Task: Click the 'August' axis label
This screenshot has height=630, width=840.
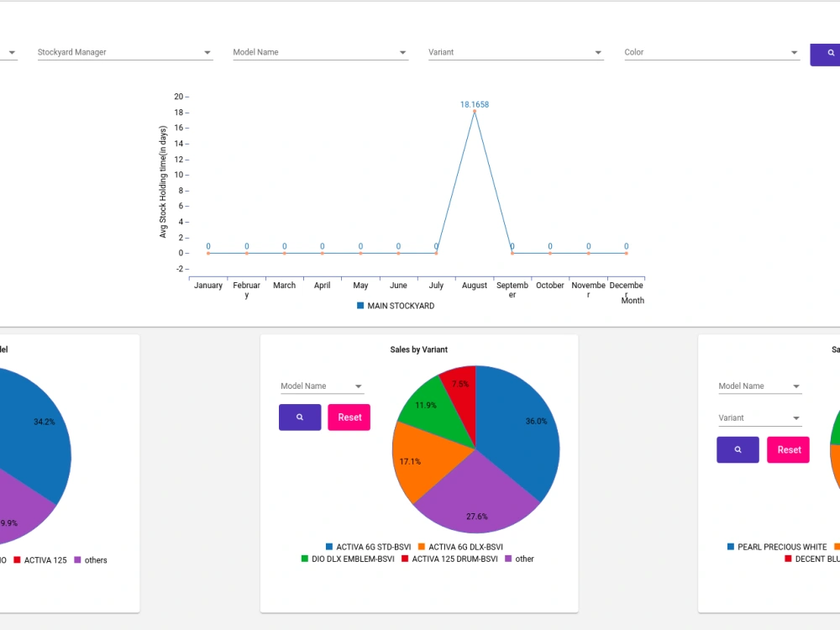Action: click(475, 286)
